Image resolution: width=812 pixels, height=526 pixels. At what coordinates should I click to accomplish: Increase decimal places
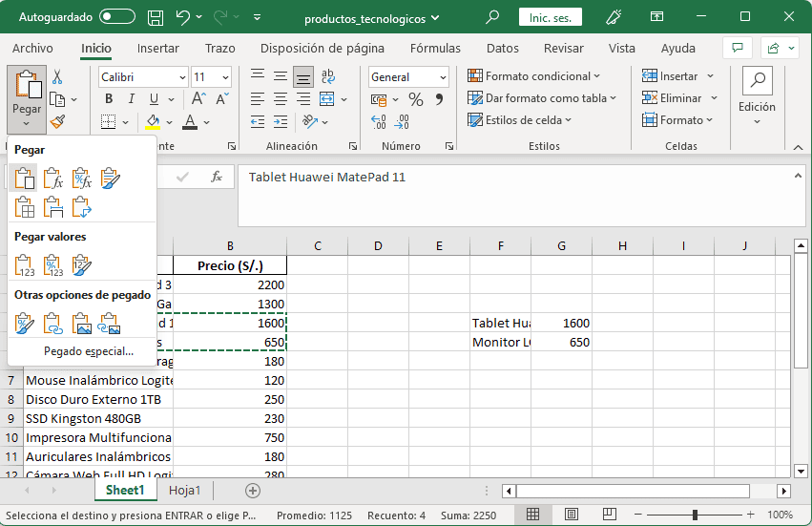pos(379,122)
